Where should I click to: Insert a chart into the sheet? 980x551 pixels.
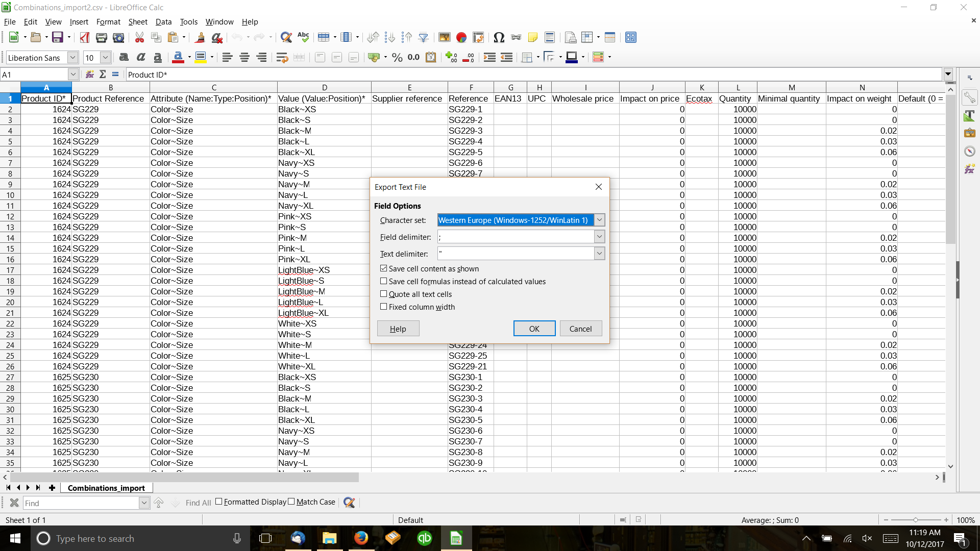(x=462, y=37)
